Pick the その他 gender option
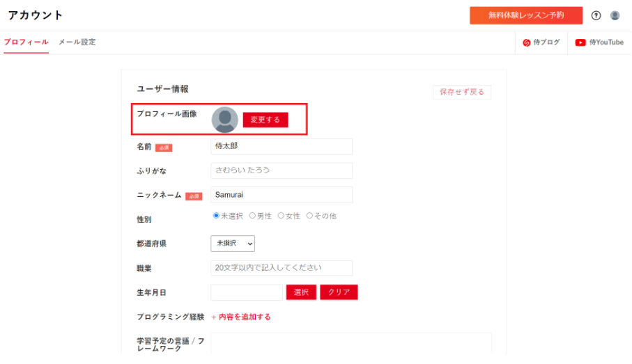 [x=309, y=216]
